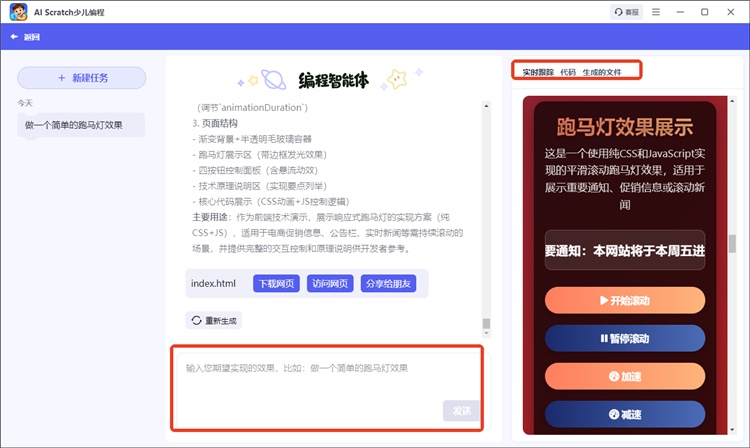Click the 今天 date label in sidebar
This screenshot has width=750, height=448.
point(25,103)
